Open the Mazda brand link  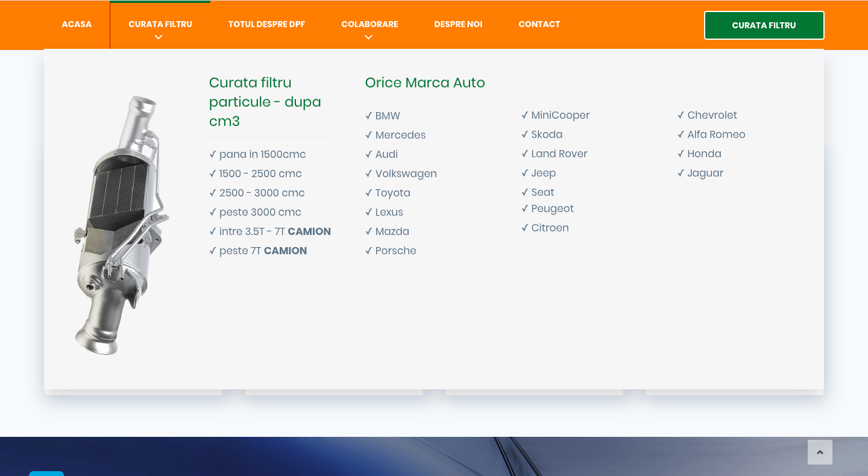click(387, 231)
